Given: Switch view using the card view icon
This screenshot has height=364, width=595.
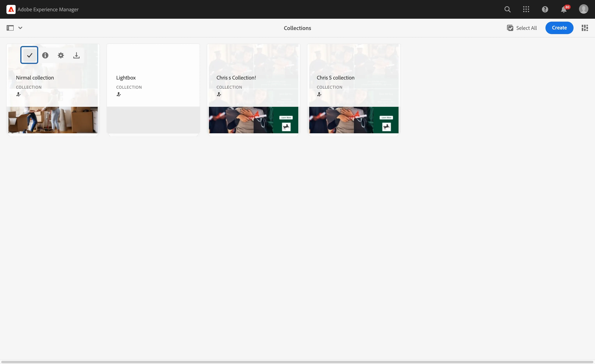Looking at the screenshot, I should click(585, 28).
